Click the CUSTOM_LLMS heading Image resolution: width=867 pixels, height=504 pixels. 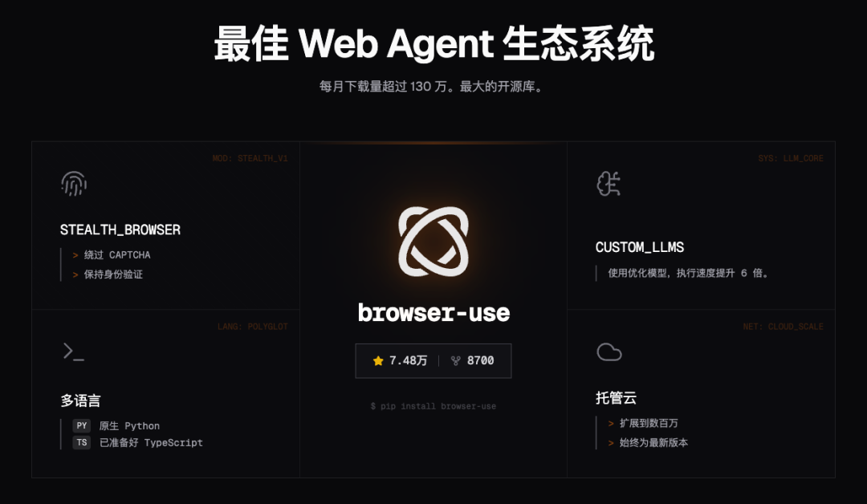click(640, 247)
